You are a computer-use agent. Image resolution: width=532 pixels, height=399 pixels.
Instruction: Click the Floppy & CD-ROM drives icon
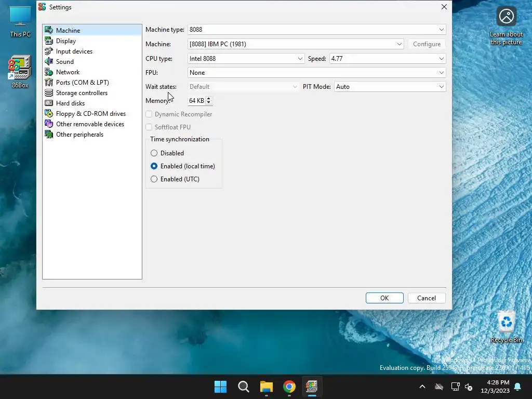tap(49, 114)
